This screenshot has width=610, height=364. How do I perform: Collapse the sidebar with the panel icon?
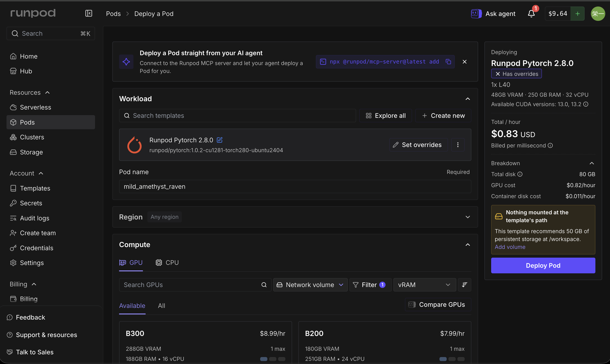pyautogui.click(x=89, y=13)
